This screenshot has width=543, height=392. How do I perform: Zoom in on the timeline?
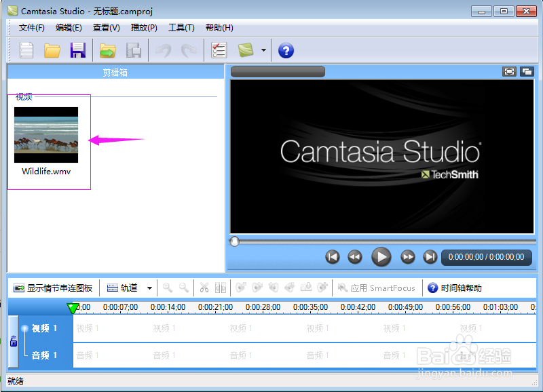[168, 288]
